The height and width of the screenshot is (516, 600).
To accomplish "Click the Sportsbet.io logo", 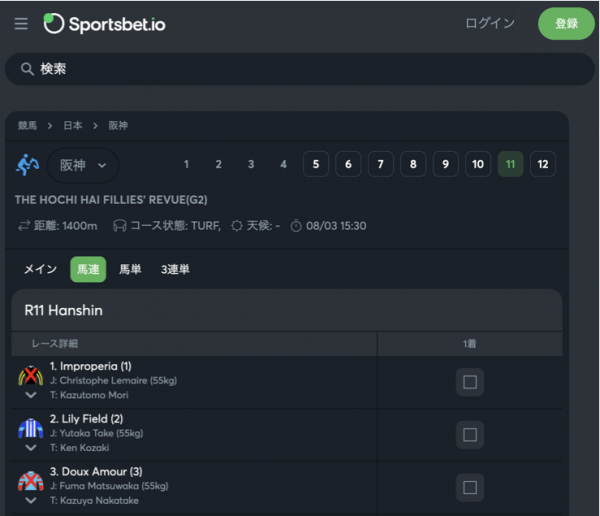I will [104, 24].
